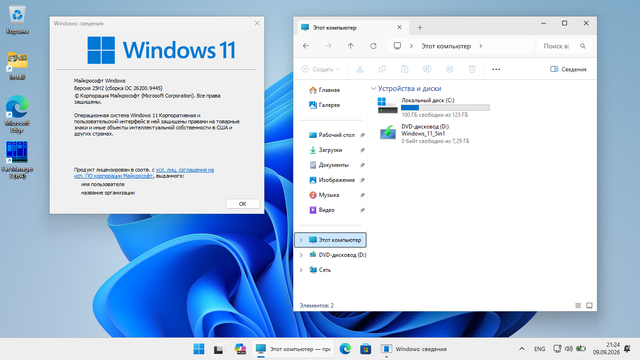Open Microsoft Store from the taskbar
640x360 pixels.
[x=366, y=349]
